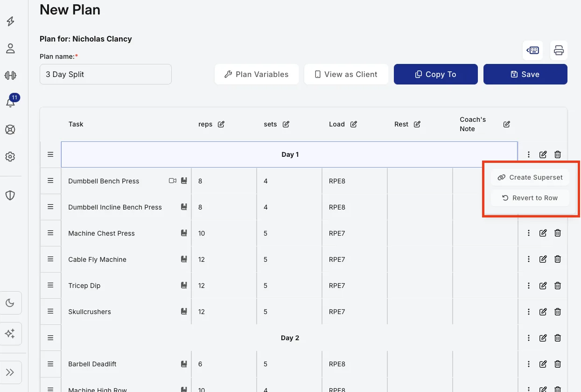Save the plan
Image resolution: width=581 pixels, height=392 pixels.
click(x=525, y=74)
